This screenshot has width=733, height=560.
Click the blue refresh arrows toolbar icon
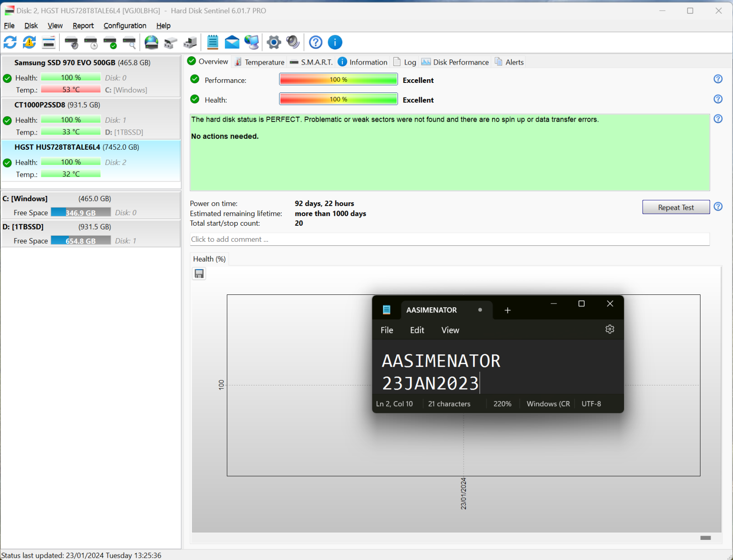pos(10,43)
